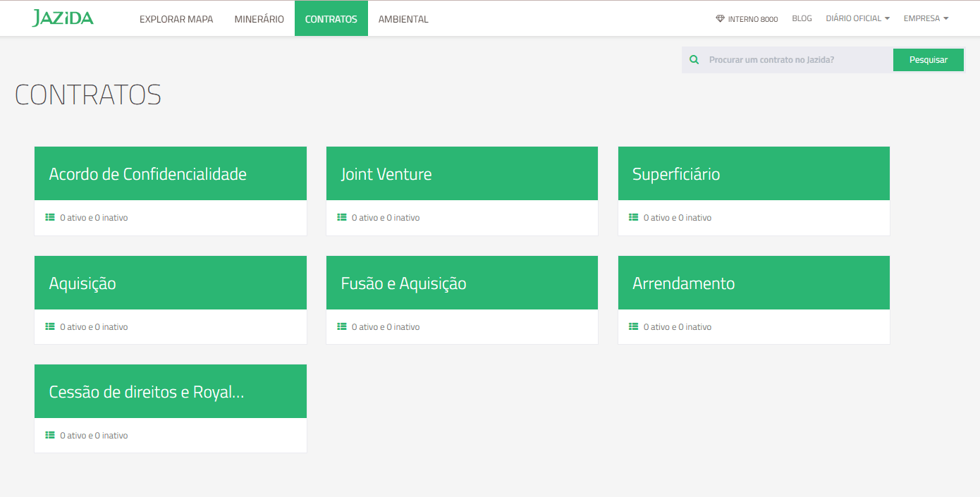Click list icon under Arrendamento card
Image resolution: width=980 pixels, height=497 pixels.
click(x=634, y=327)
